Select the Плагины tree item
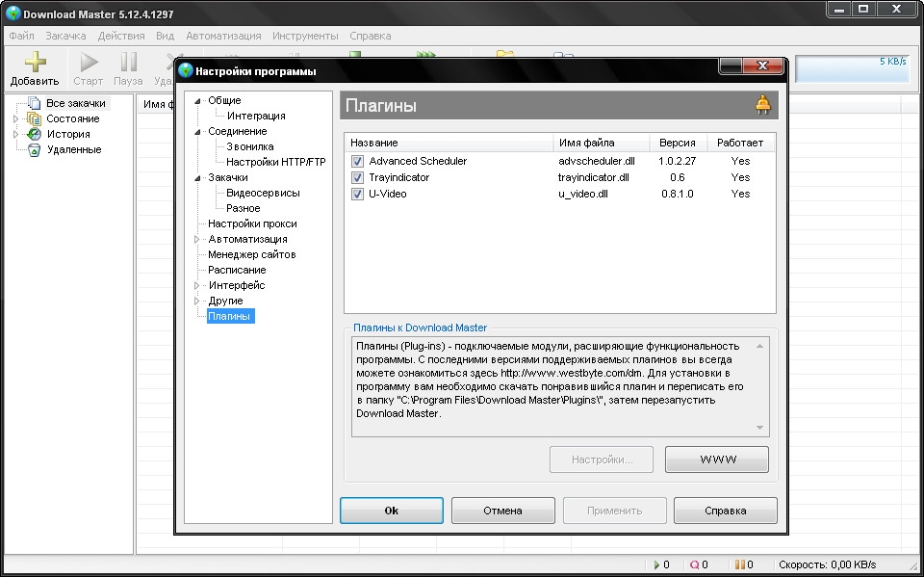The height and width of the screenshot is (577, 924). [x=229, y=316]
